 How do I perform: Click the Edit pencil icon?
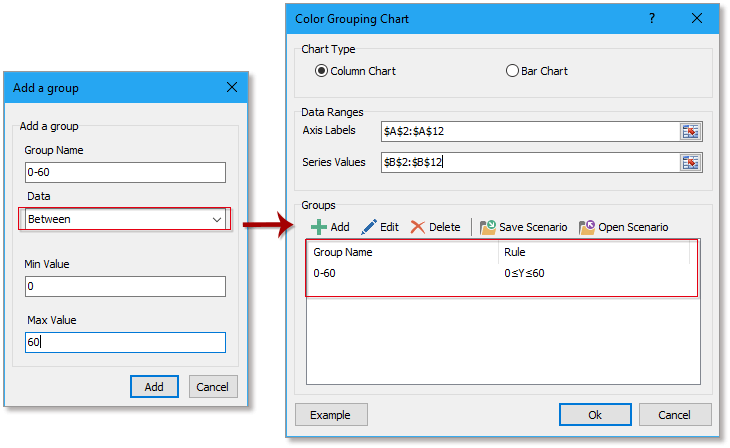[368, 227]
